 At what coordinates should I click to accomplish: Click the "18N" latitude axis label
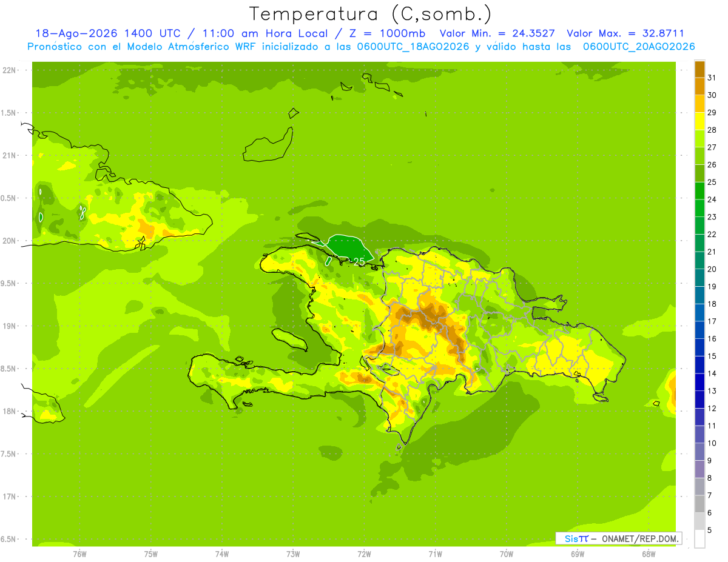coord(10,411)
